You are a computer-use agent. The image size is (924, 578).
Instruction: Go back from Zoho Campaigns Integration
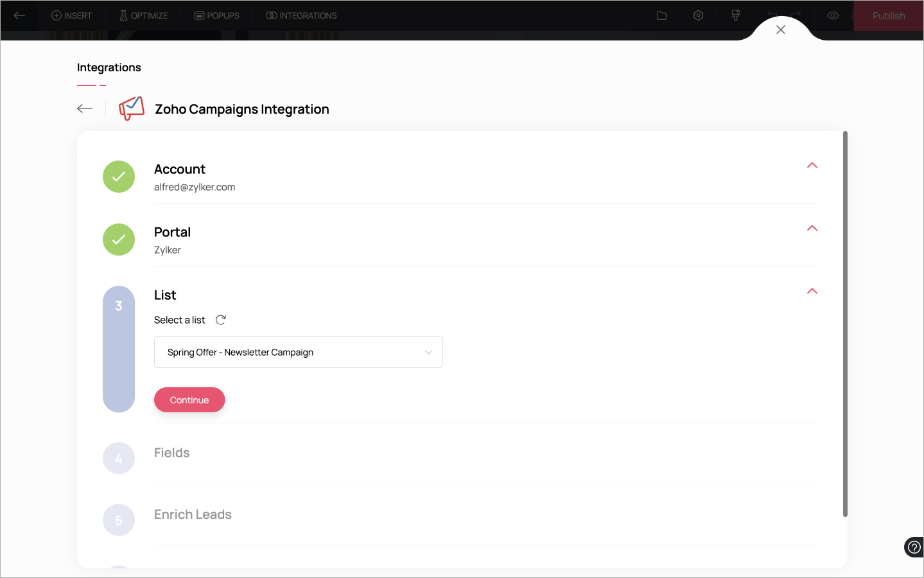(x=85, y=109)
